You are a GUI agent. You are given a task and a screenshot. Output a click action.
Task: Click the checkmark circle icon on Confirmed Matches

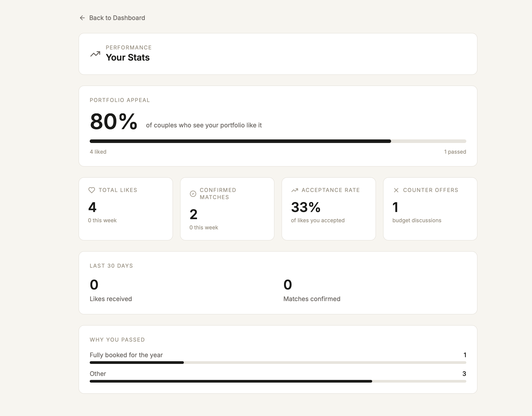click(x=193, y=194)
